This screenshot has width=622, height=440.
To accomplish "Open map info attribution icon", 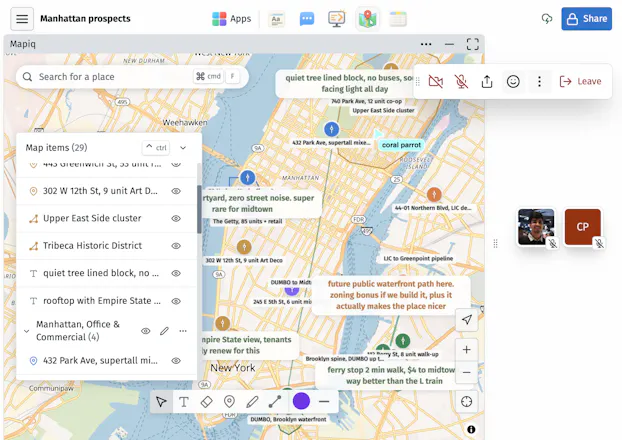I will click(471, 430).
